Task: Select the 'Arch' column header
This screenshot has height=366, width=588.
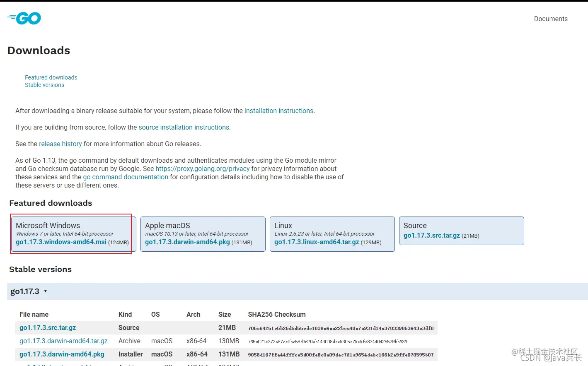Action: (194, 314)
